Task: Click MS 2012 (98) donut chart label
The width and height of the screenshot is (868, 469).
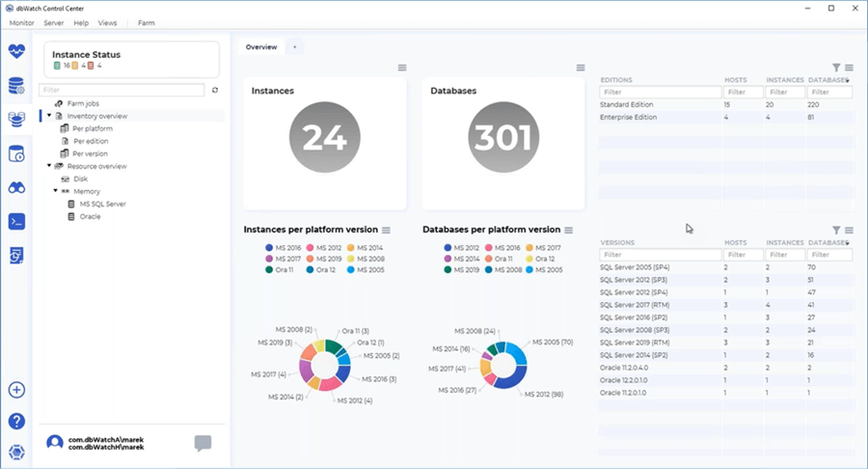Action: 544,395
